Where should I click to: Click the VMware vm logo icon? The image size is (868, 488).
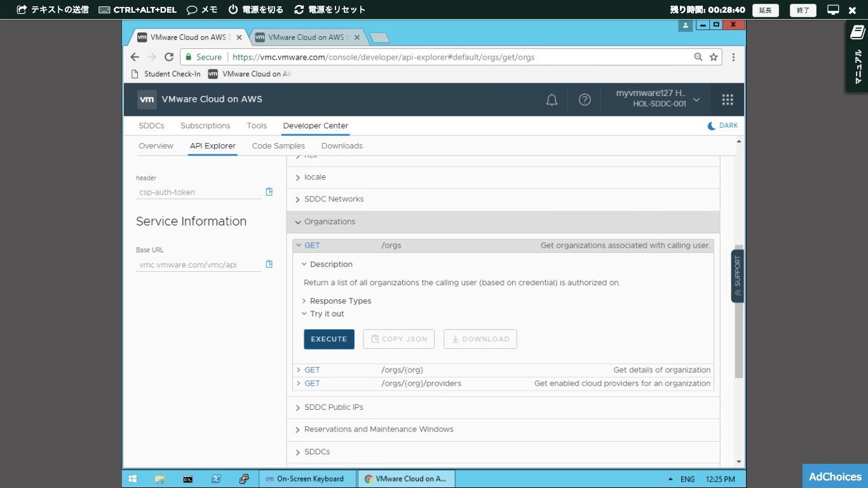point(147,99)
